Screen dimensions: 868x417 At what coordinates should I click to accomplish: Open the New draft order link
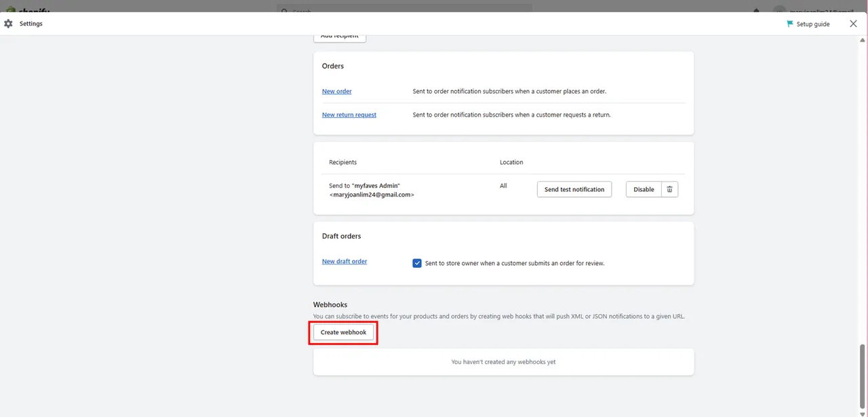344,262
